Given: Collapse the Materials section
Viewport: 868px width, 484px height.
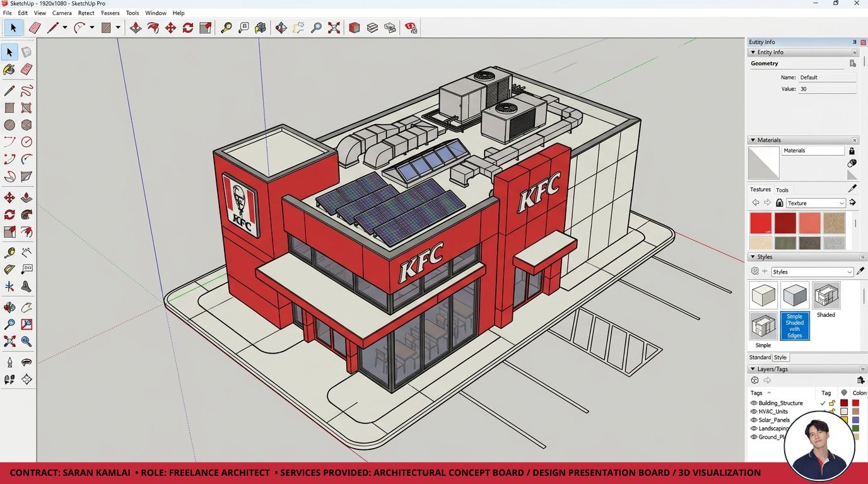Looking at the screenshot, I should [x=753, y=140].
